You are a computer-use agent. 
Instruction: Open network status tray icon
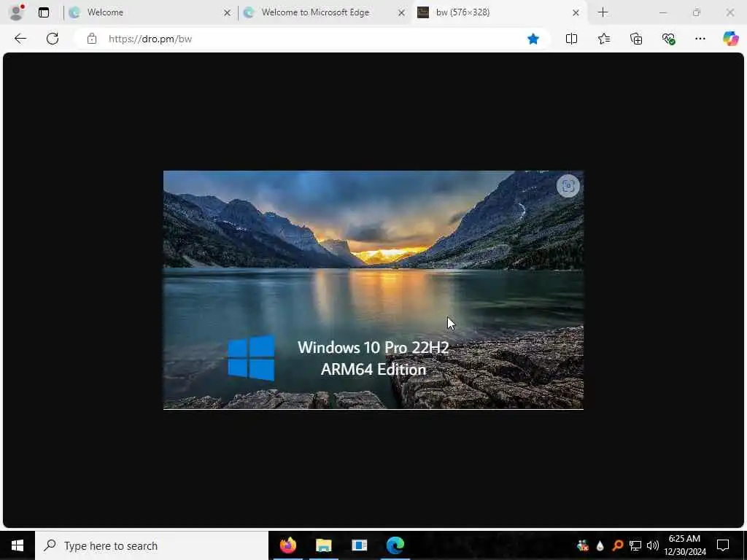[635, 545]
